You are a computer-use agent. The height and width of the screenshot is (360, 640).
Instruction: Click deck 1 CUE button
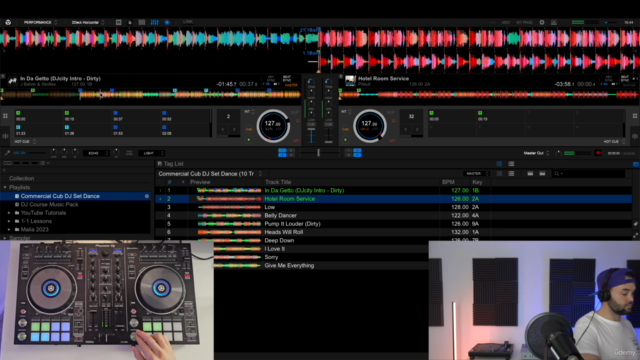point(249,129)
